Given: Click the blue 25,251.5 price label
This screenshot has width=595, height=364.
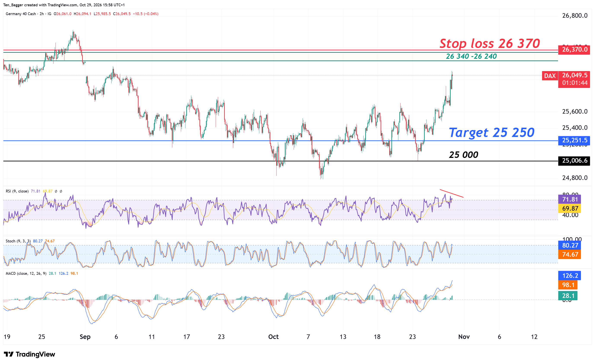Looking at the screenshot, I should pos(574,140).
